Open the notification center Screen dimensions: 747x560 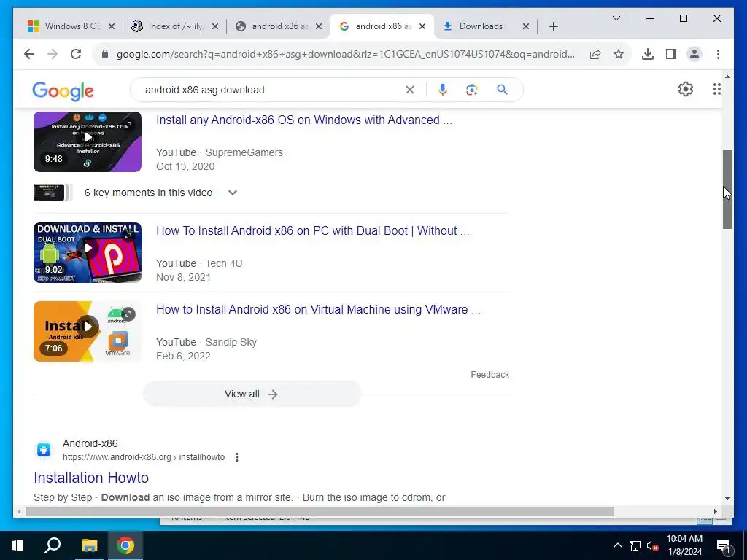coord(724,547)
